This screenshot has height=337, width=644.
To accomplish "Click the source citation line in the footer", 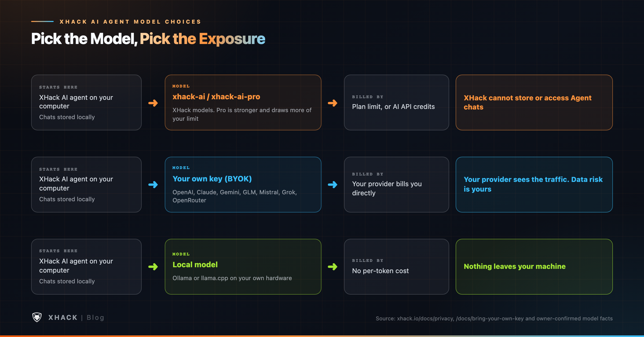I will (494, 318).
